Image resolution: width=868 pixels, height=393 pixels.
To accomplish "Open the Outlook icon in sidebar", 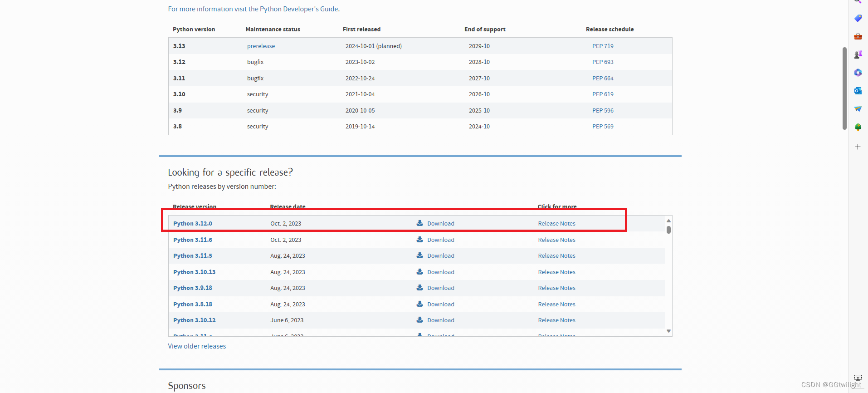I will [858, 91].
